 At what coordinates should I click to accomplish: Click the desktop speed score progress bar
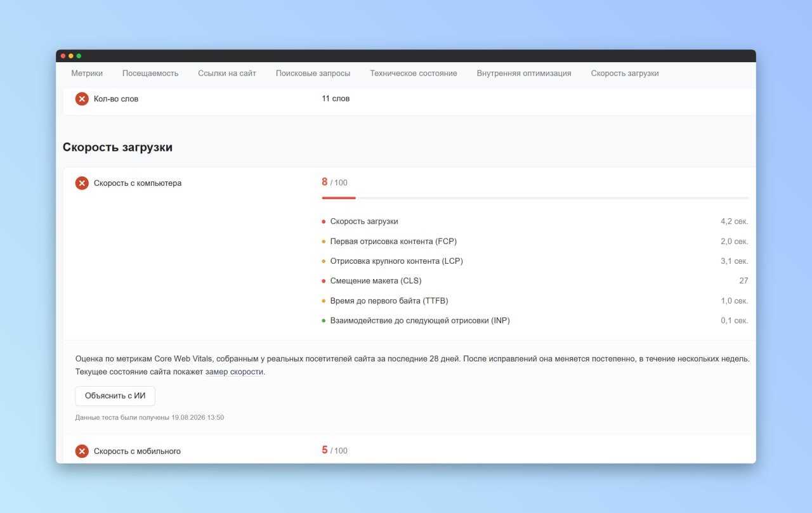tap(535, 198)
